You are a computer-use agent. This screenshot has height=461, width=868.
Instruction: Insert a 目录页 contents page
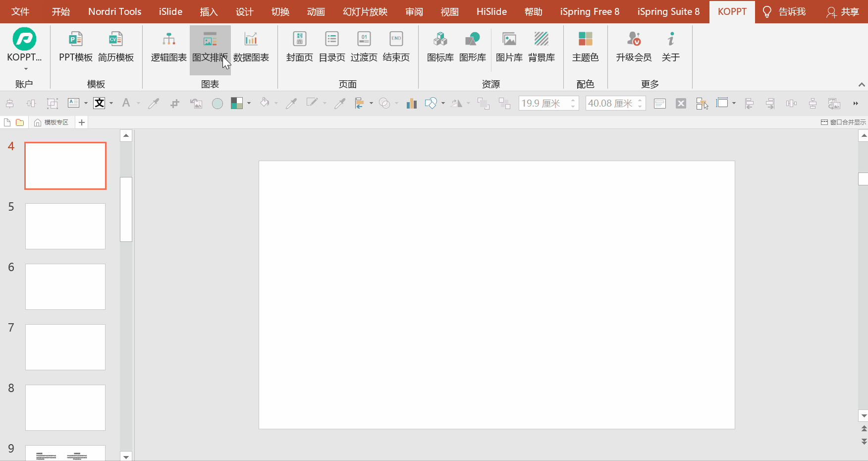coord(331,48)
